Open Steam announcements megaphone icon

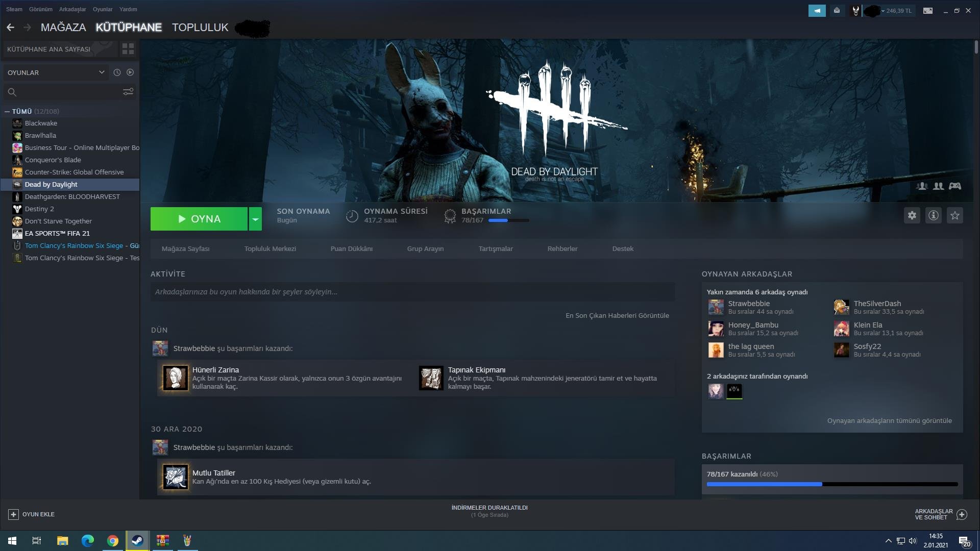pyautogui.click(x=817, y=10)
